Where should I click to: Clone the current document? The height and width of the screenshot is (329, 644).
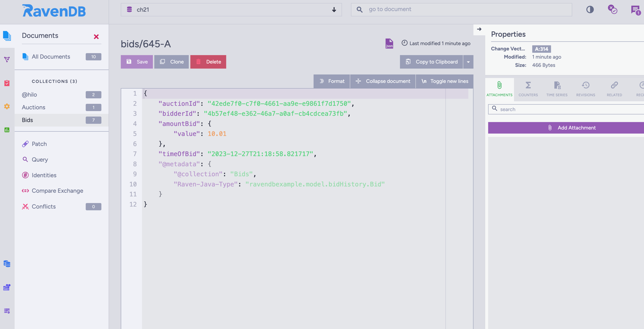171,62
